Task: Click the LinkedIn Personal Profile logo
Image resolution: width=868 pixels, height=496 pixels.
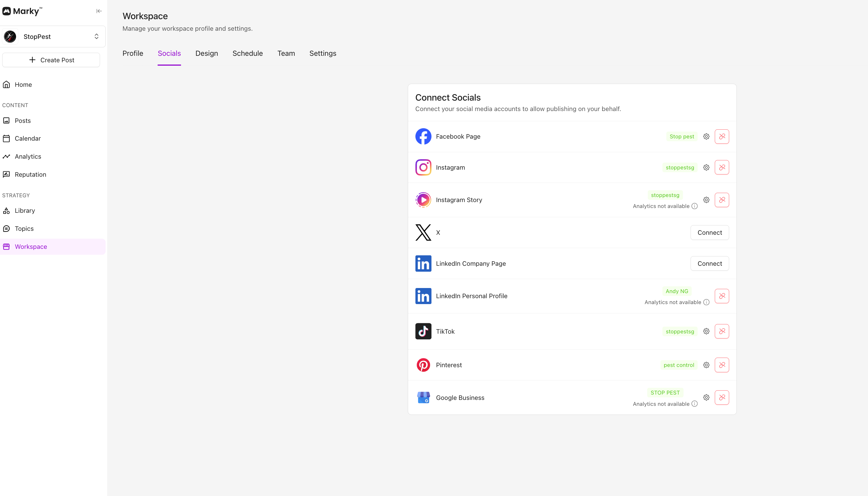Action: pyautogui.click(x=423, y=296)
